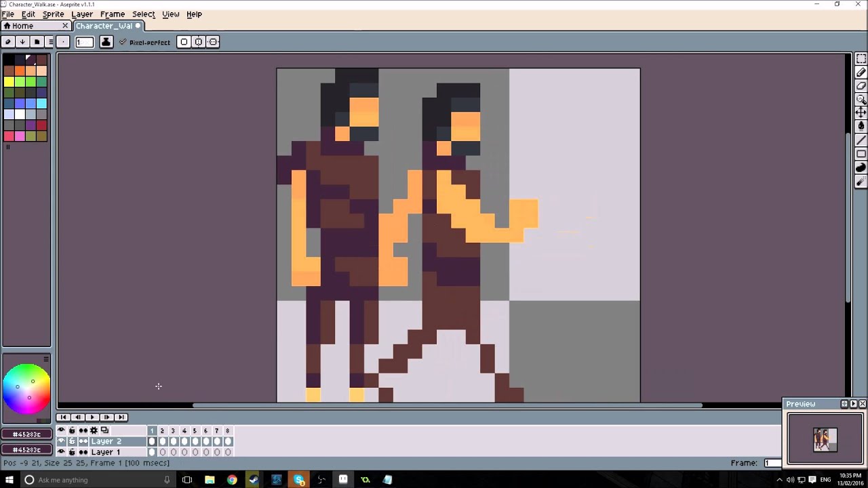
Task: Enable vertical symmetry mode button
Action: 213,42
